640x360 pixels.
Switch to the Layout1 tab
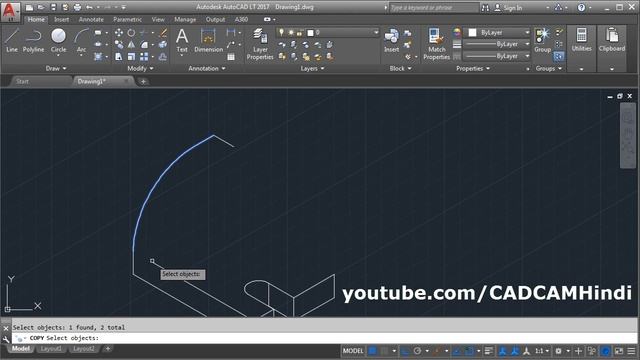click(51, 349)
